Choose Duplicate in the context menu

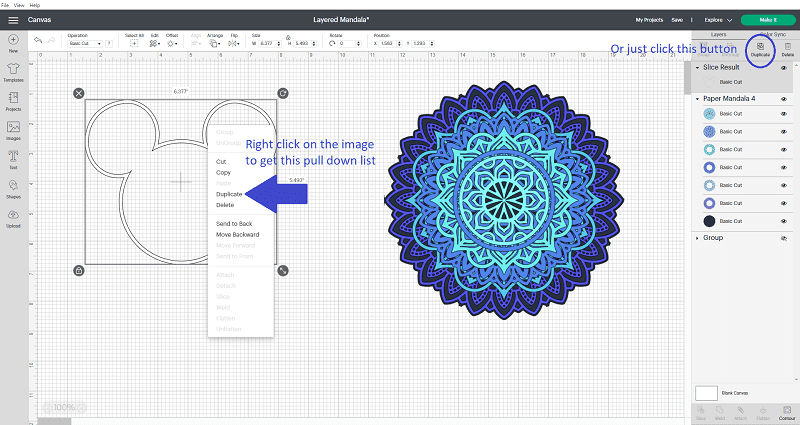[x=229, y=194]
